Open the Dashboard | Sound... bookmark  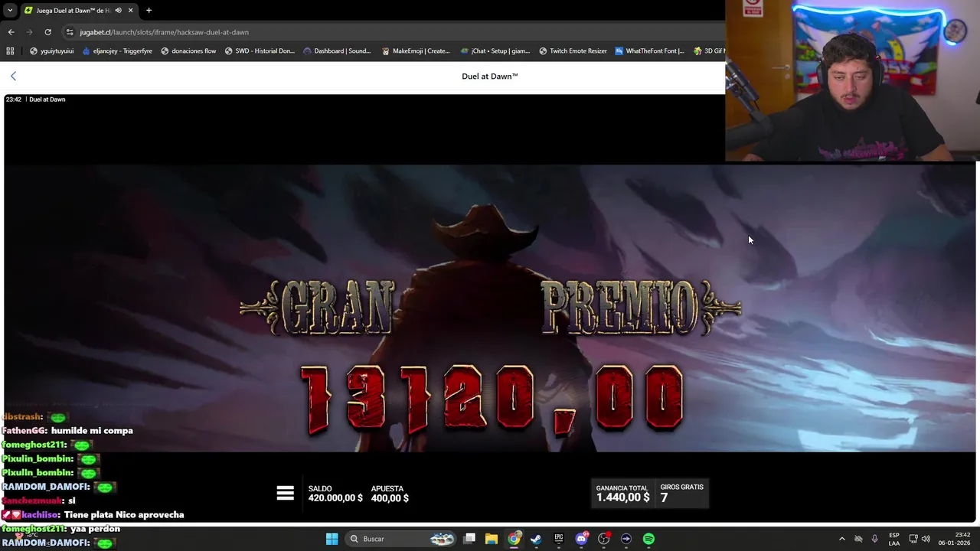click(337, 51)
